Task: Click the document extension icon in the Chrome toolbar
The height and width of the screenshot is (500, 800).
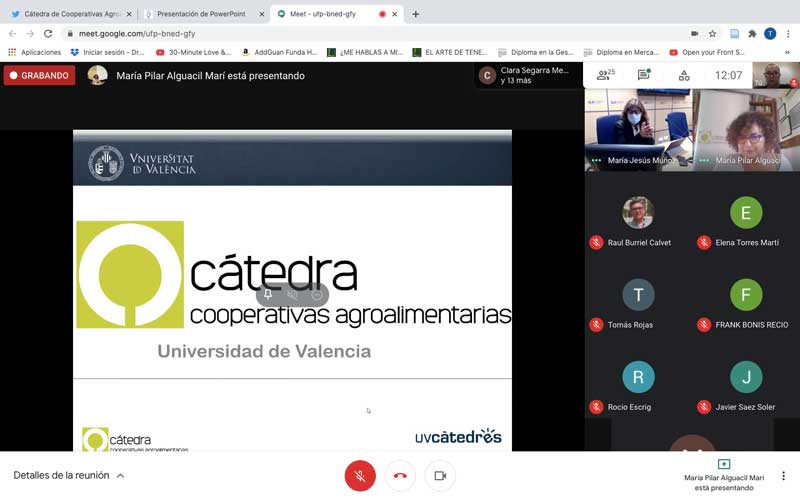Action: pos(734,34)
